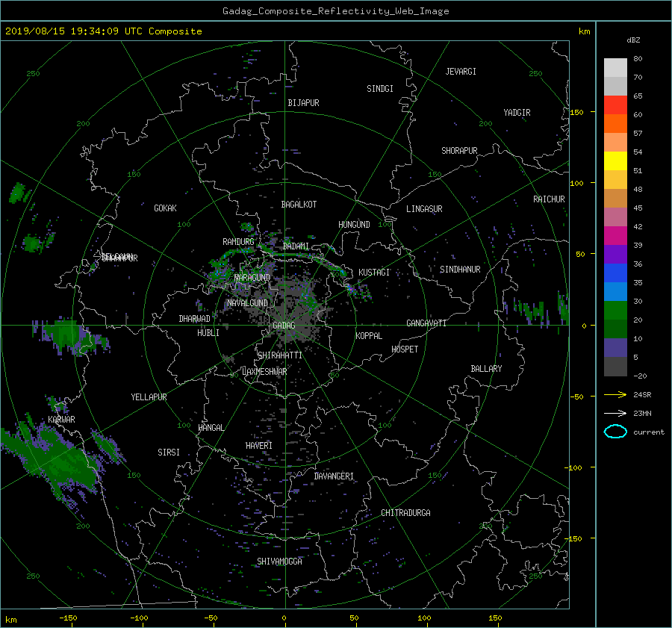Click the BADAMI city label

pyautogui.click(x=296, y=246)
